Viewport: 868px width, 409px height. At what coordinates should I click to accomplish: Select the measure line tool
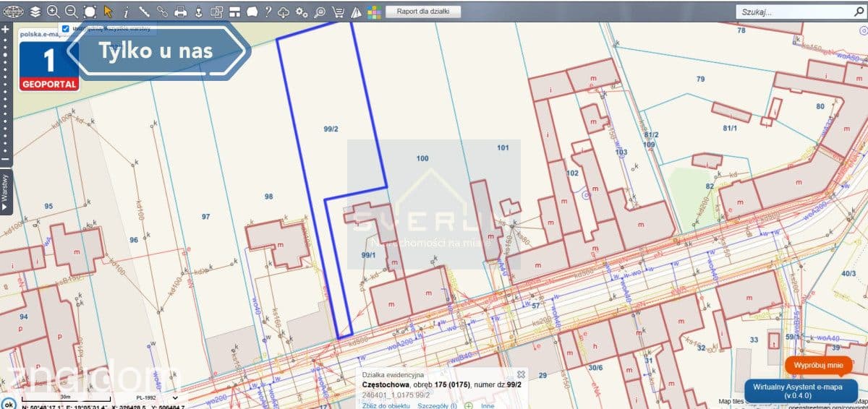click(144, 12)
